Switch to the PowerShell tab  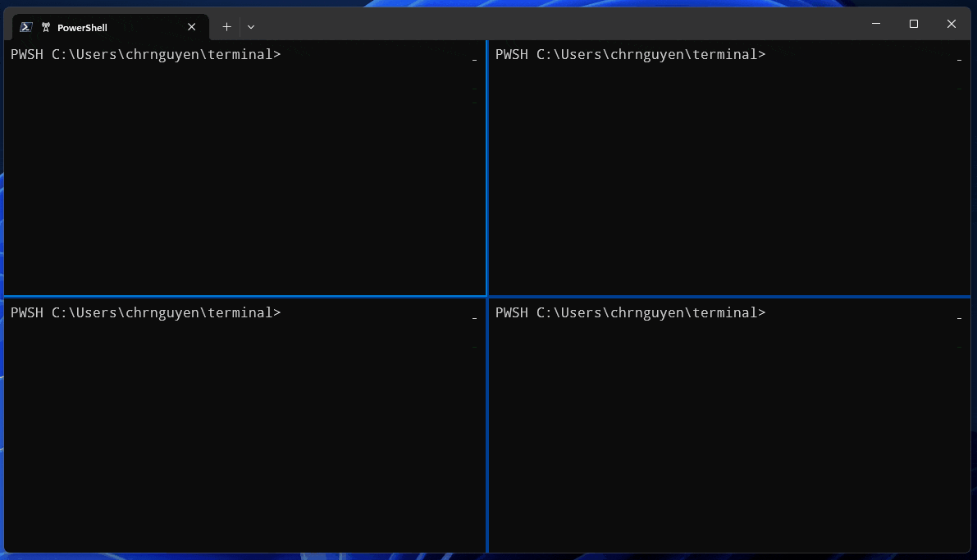tap(98, 26)
